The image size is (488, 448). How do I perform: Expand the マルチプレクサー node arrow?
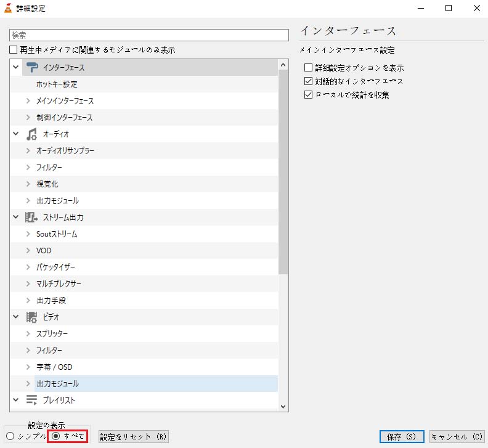tap(28, 283)
